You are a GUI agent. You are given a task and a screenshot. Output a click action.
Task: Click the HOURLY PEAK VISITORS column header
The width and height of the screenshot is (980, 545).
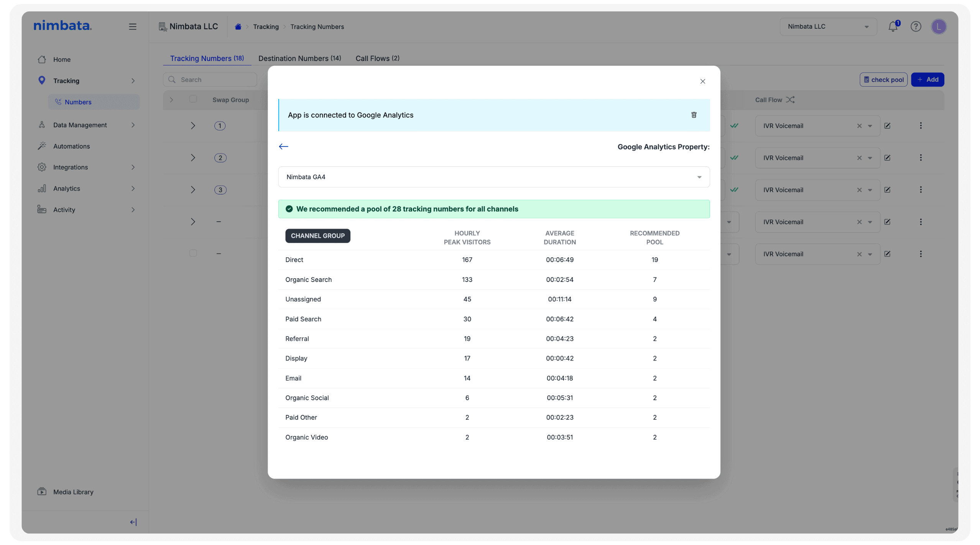pyautogui.click(x=467, y=238)
